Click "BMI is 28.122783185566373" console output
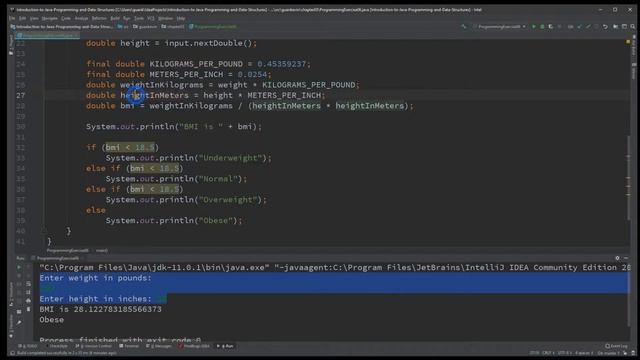This screenshot has height=360, width=640. pyautogui.click(x=100, y=309)
